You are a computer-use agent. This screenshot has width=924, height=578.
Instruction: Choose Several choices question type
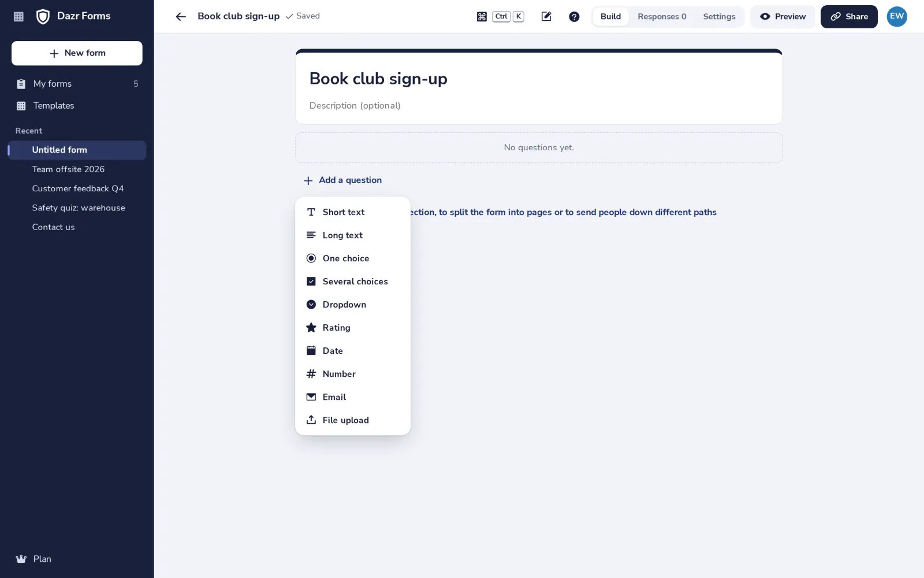click(x=353, y=281)
